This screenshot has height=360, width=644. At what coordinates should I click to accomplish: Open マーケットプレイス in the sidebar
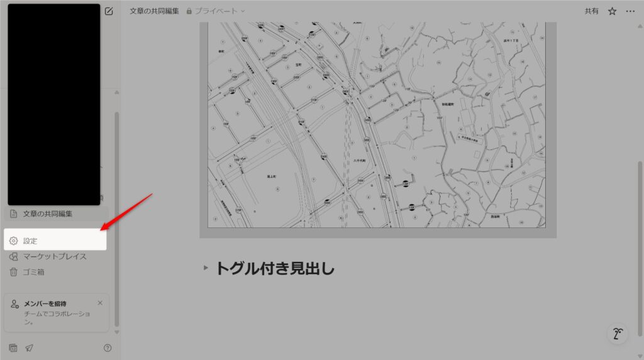click(x=55, y=256)
